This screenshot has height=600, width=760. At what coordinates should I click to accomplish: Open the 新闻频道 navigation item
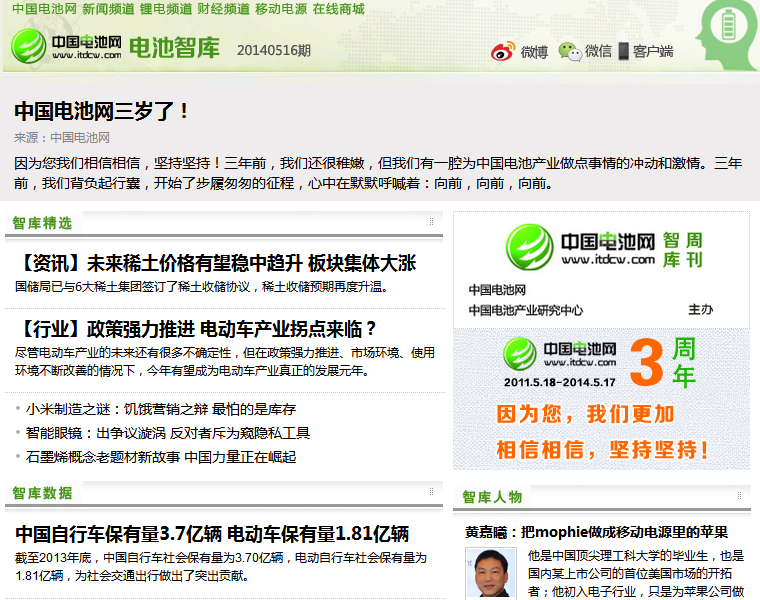(108, 9)
